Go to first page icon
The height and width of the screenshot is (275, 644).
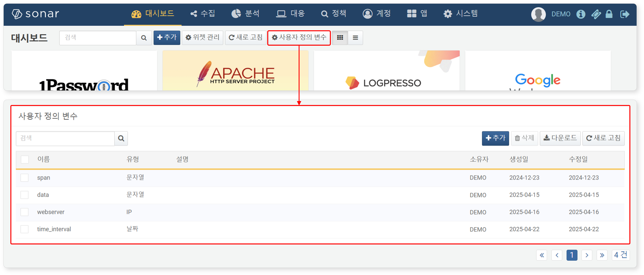tap(542, 255)
